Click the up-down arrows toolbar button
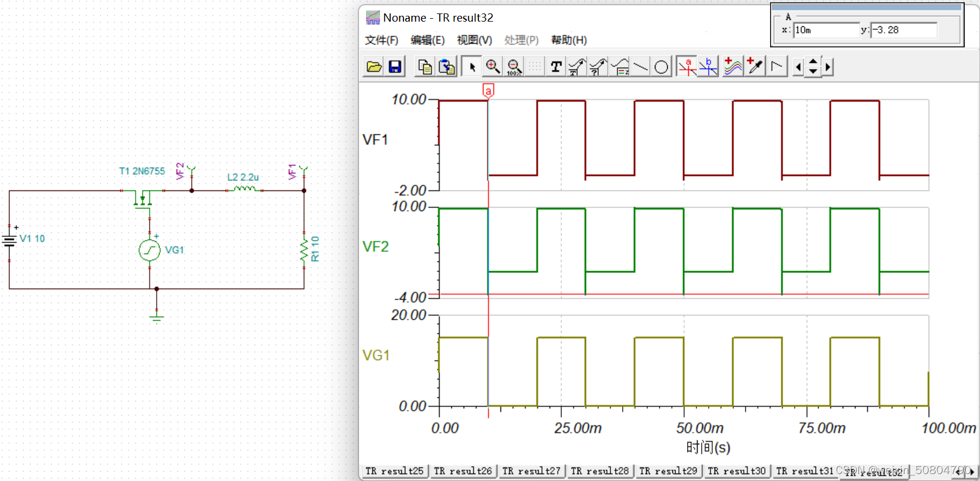Viewport: 980px width, 481px height. pyautogui.click(x=813, y=67)
